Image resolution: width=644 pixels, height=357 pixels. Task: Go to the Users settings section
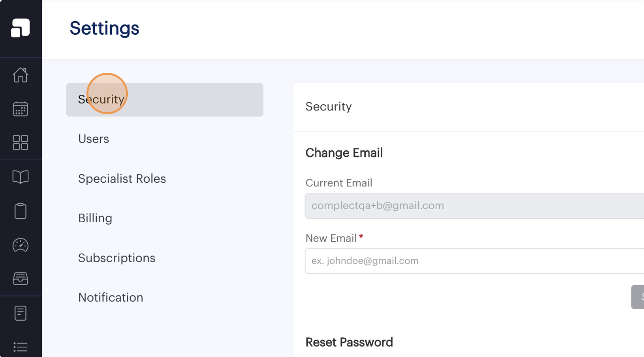click(94, 139)
